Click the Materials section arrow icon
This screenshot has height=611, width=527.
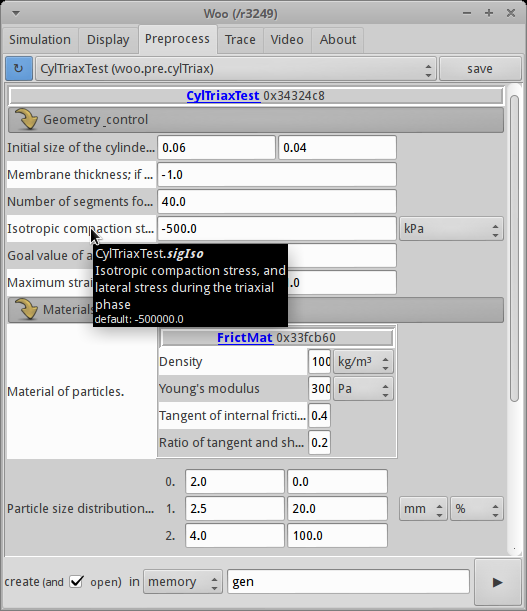click(x=26, y=309)
